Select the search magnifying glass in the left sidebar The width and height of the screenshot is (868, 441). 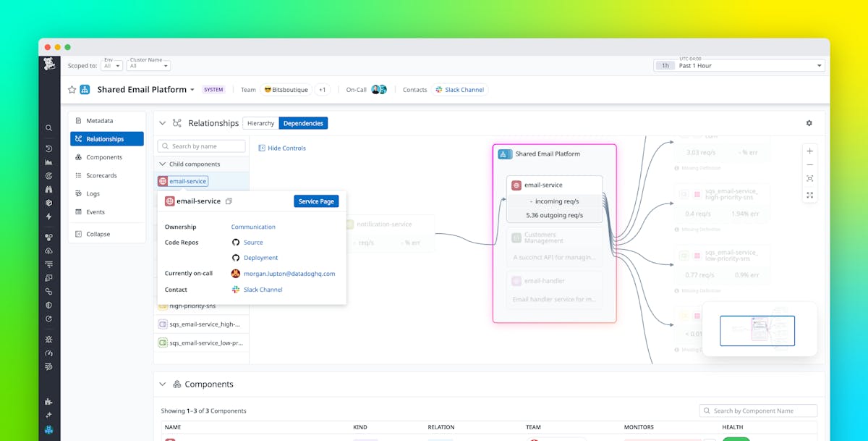(48, 127)
